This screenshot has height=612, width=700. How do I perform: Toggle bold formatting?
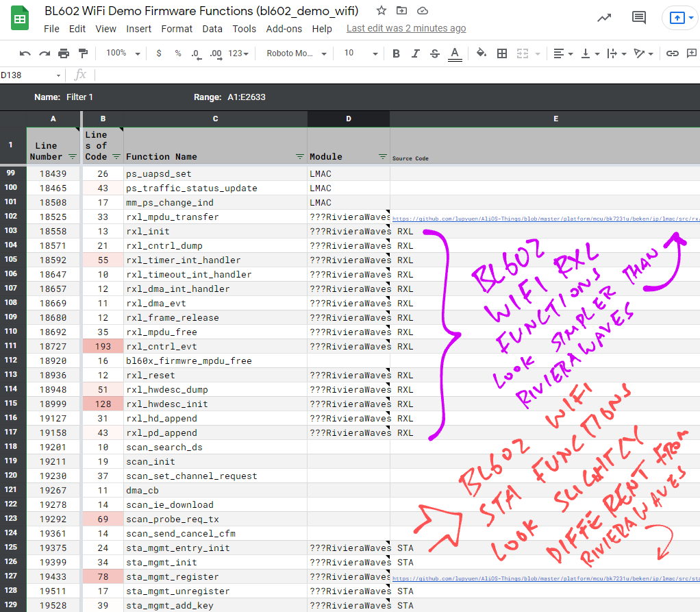pos(396,53)
